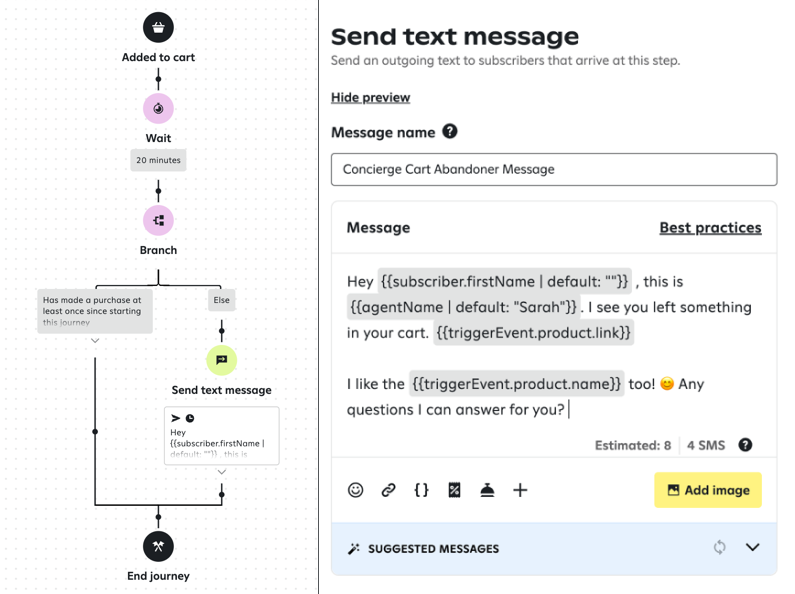The image size is (795, 594).
Task: Select the Branch step node
Action: (x=158, y=219)
